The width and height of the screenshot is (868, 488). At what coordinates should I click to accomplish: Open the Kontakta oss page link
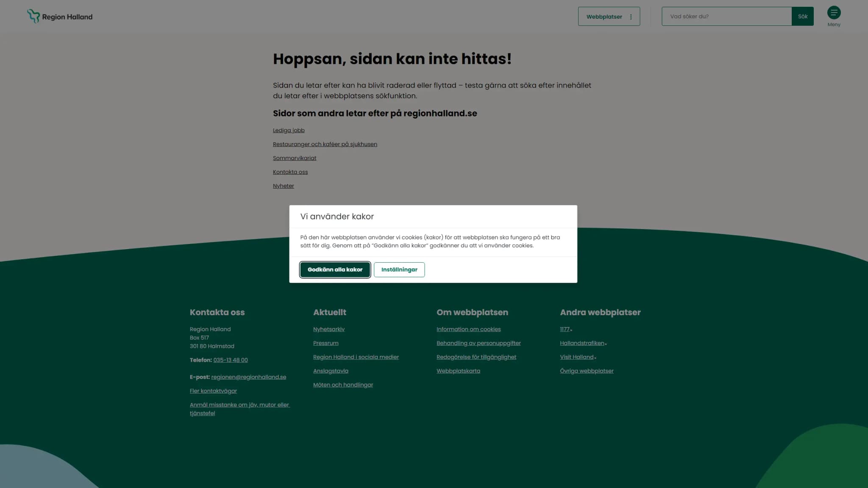290,172
